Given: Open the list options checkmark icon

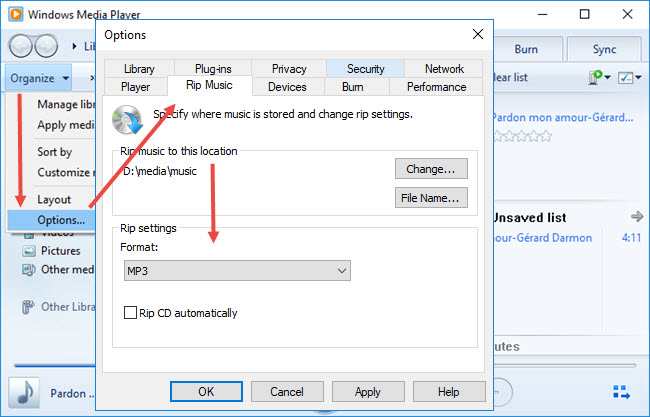Looking at the screenshot, I should (626, 78).
